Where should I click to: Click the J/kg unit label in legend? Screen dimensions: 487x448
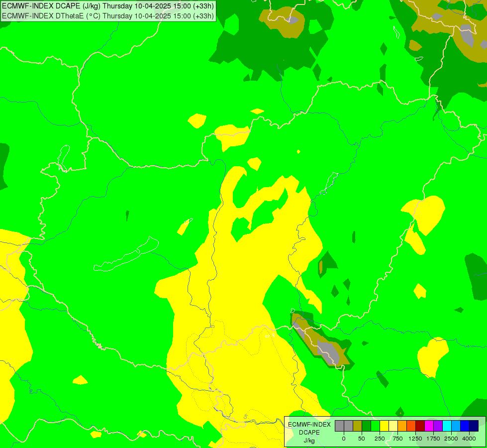(x=309, y=441)
